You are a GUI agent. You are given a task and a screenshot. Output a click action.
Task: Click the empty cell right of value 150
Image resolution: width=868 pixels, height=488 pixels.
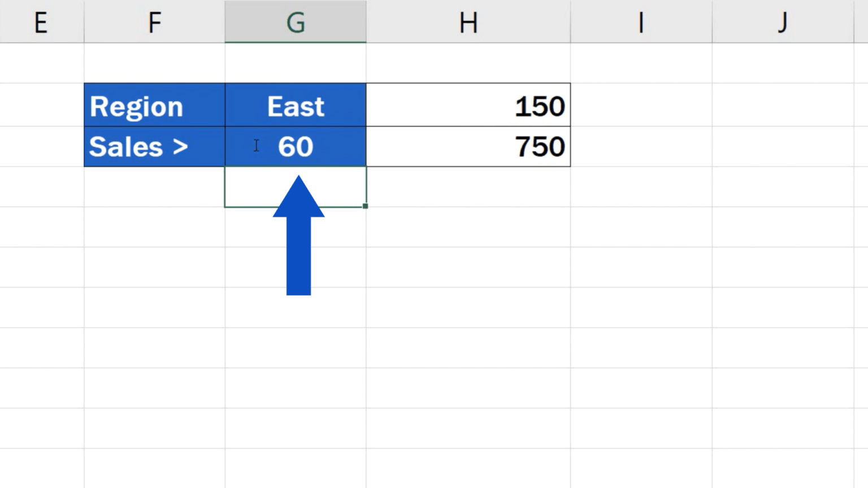click(640, 105)
